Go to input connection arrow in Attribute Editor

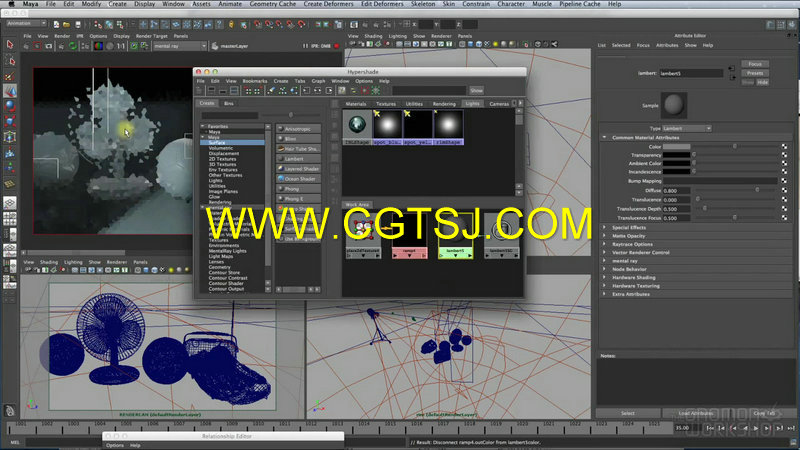coord(732,68)
